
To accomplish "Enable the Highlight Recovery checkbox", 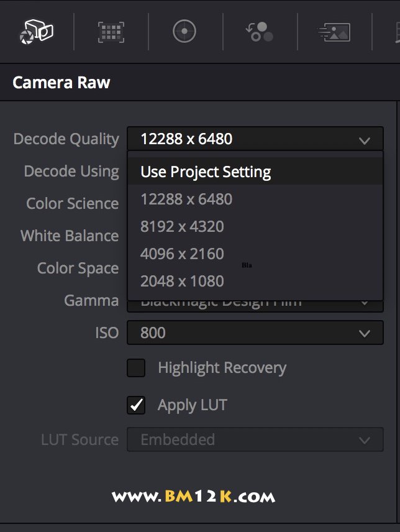I will tap(136, 368).
